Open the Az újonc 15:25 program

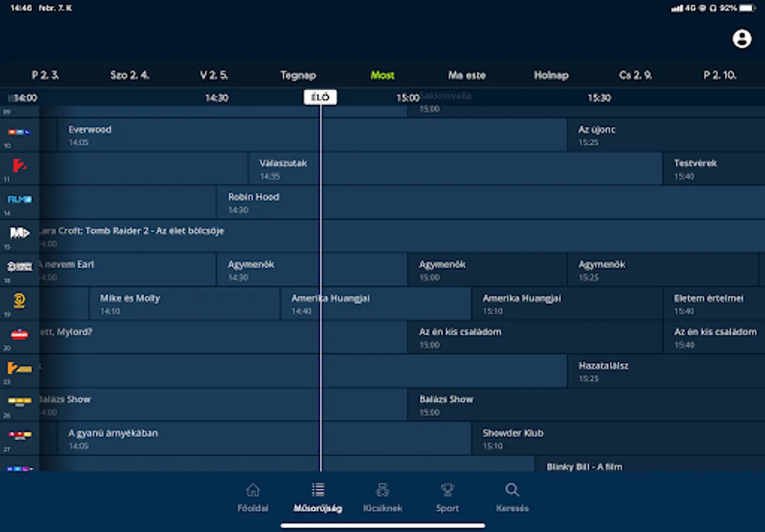(x=666, y=135)
